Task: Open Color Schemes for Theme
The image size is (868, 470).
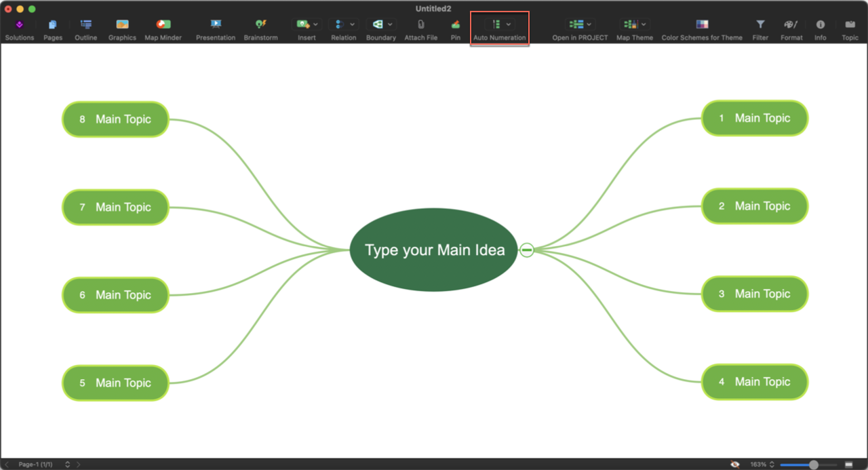Action: tap(702, 29)
